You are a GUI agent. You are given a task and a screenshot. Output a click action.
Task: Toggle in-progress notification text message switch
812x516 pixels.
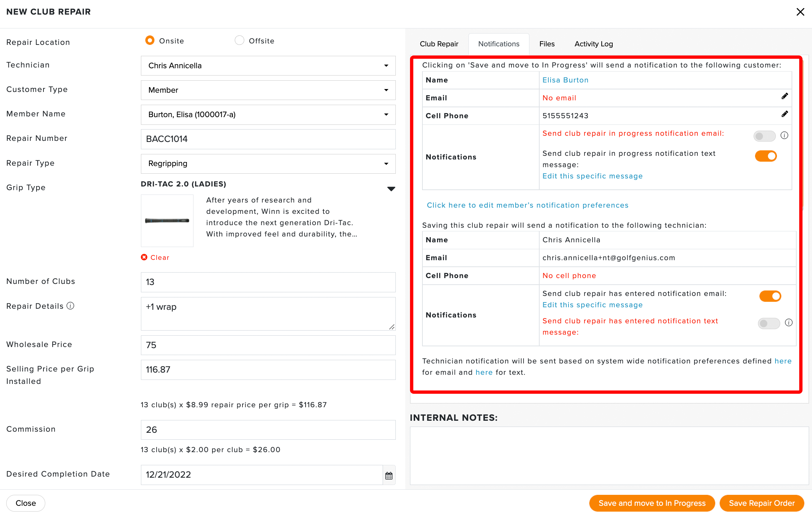766,156
